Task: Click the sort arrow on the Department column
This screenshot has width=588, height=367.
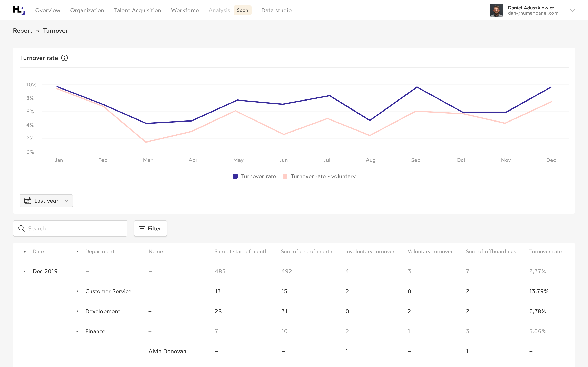Action: [77, 251]
